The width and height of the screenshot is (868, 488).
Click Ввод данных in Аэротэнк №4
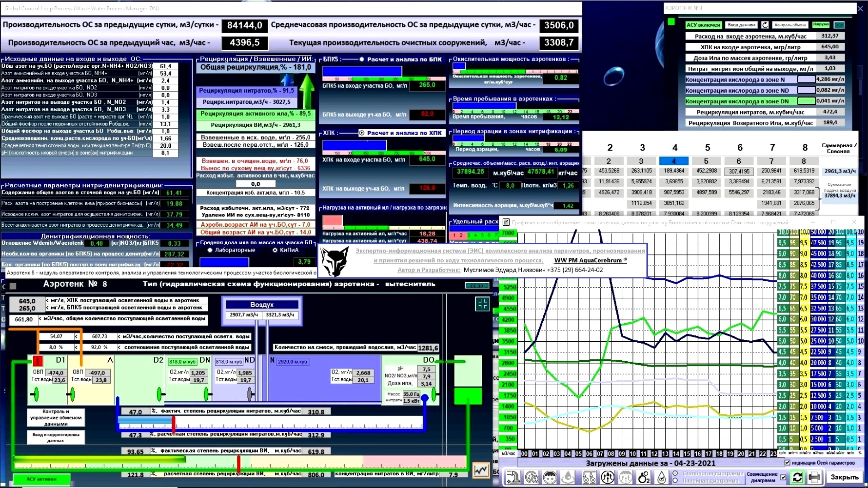[741, 25]
